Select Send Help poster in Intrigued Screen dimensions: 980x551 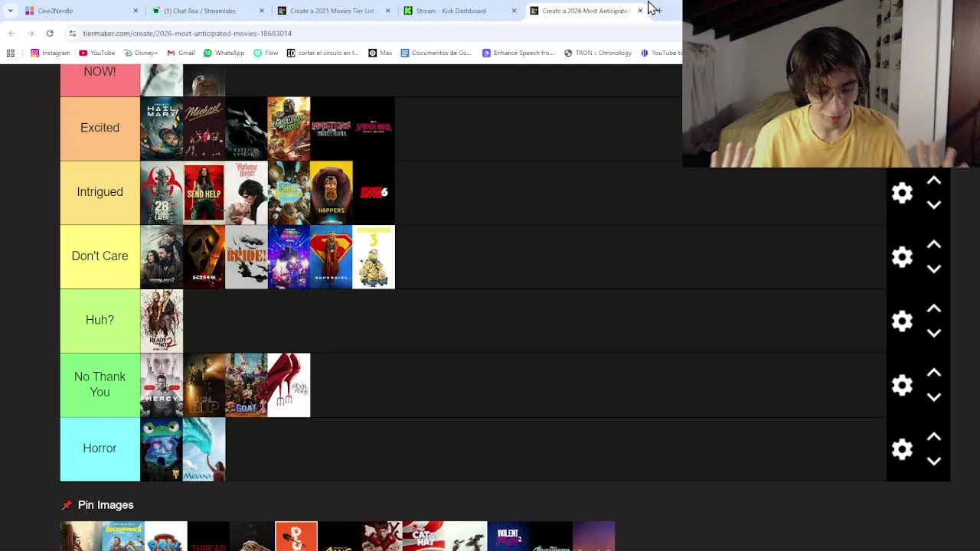(x=204, y=193)
